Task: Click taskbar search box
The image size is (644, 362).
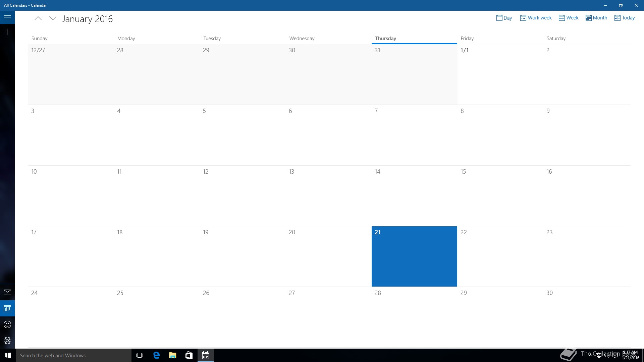Action: click(74, 355)
